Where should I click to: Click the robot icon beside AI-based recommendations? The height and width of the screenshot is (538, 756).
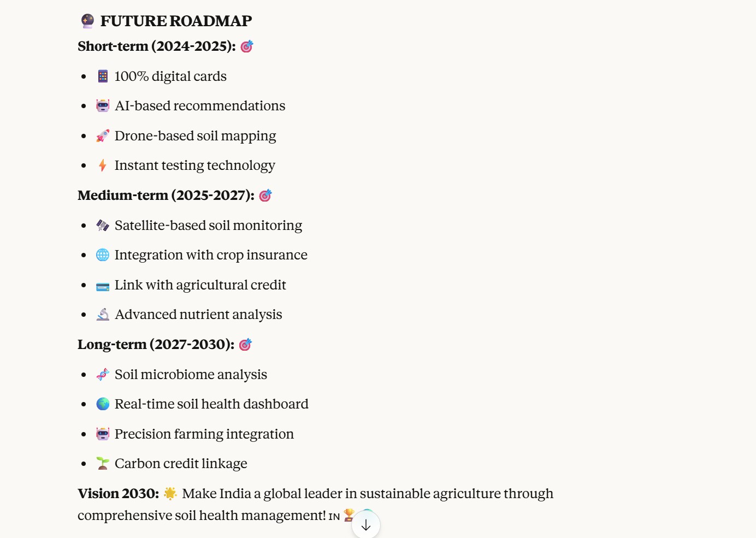pyautogui.click(x=103, y=105)
